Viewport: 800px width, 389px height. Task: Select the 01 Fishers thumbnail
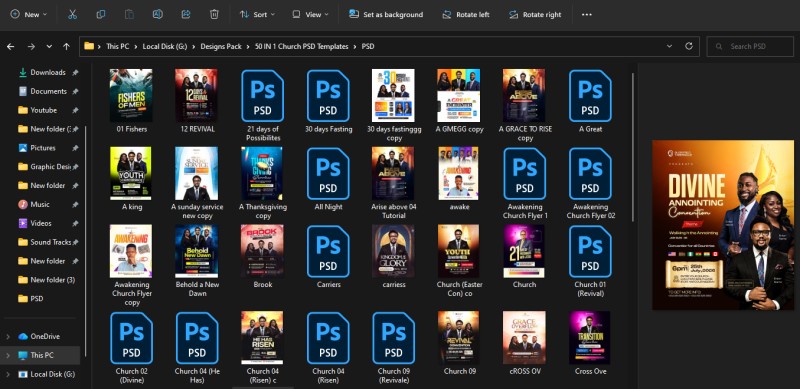pyautogui.click(x=131, y=95)
